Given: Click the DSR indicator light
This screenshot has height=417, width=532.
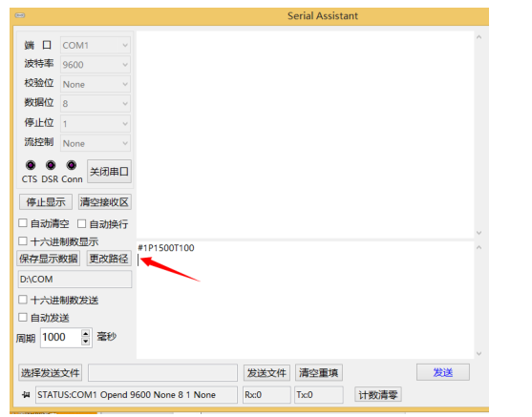Looking at the screenshot, I should [51, 165].
